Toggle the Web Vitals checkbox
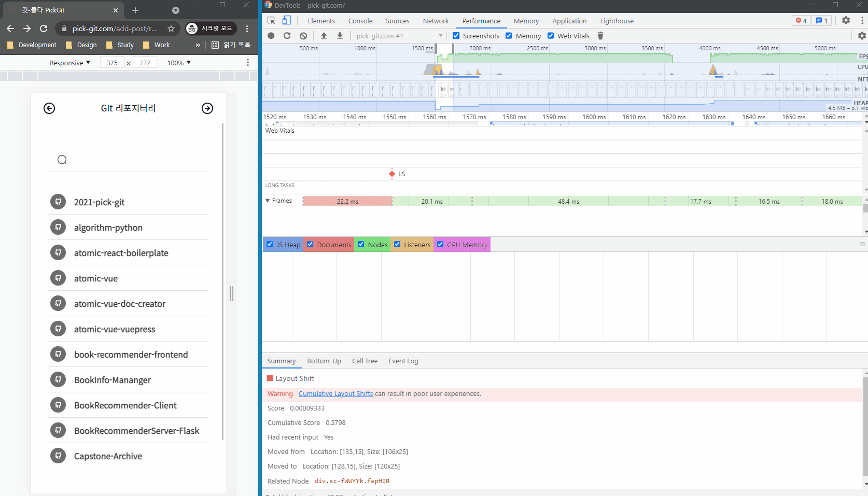The height and width of the screenshot is (496, 868). [551, 36]
